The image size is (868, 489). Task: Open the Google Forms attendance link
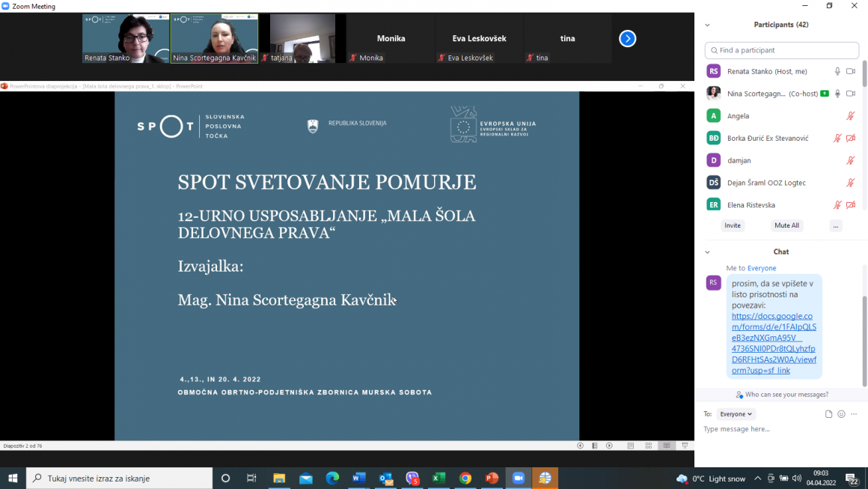tap(773, 344)
